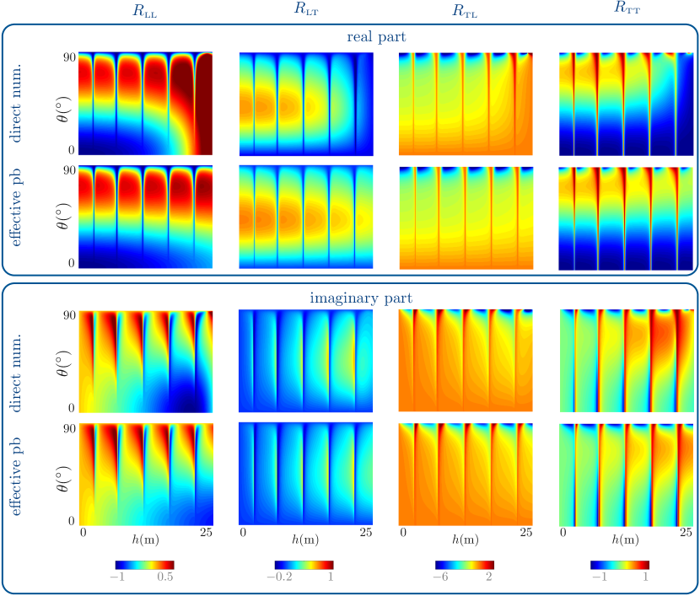
Task: Open the real part direct num. R_TT heatmap
Action: 627,105
